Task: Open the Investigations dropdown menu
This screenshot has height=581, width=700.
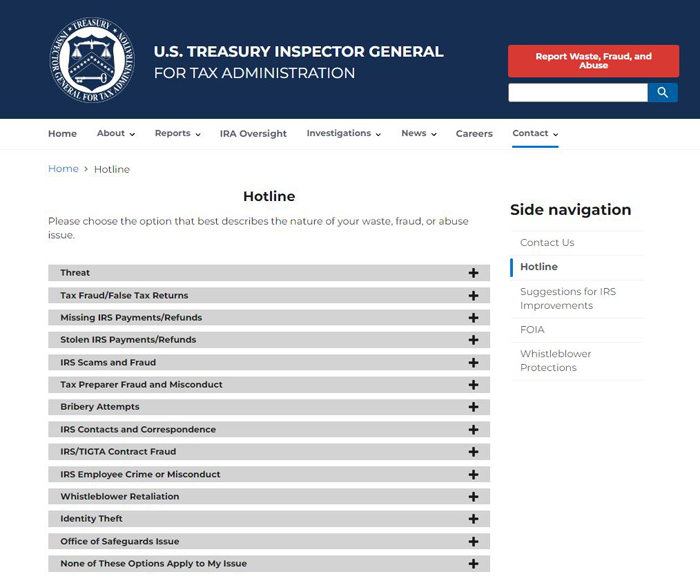Action: 344,133
